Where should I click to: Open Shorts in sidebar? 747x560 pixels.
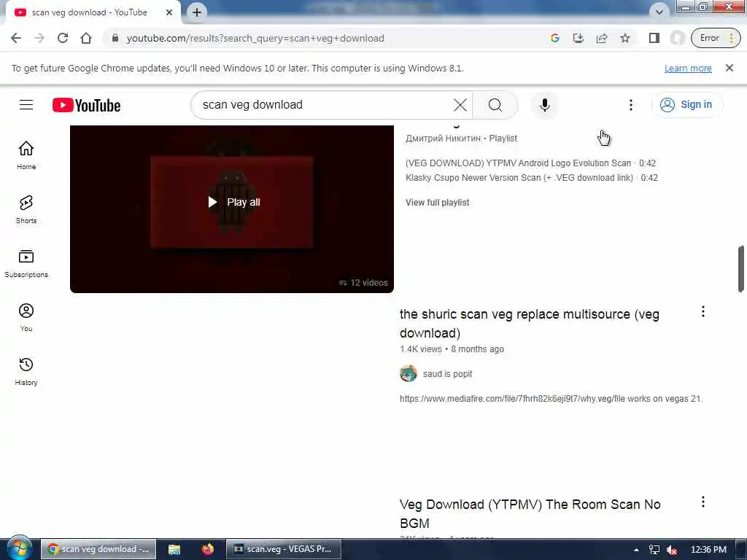click(x=26, y=209)
